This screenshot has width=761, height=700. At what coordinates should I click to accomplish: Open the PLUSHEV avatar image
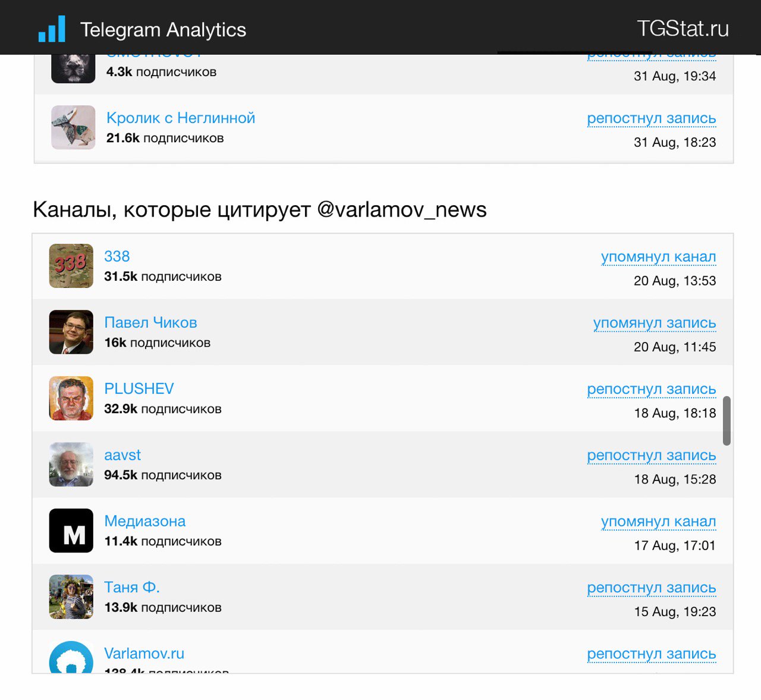(71, 398)
